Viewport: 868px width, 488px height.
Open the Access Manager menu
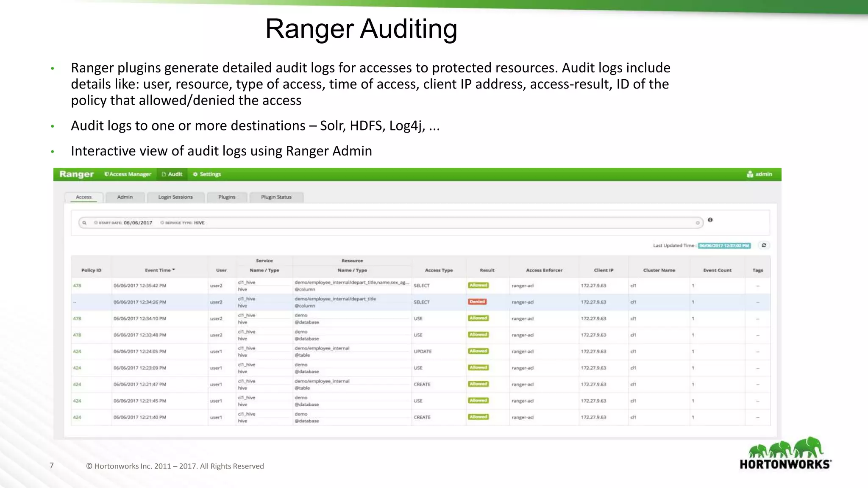(x=128, y=174)
